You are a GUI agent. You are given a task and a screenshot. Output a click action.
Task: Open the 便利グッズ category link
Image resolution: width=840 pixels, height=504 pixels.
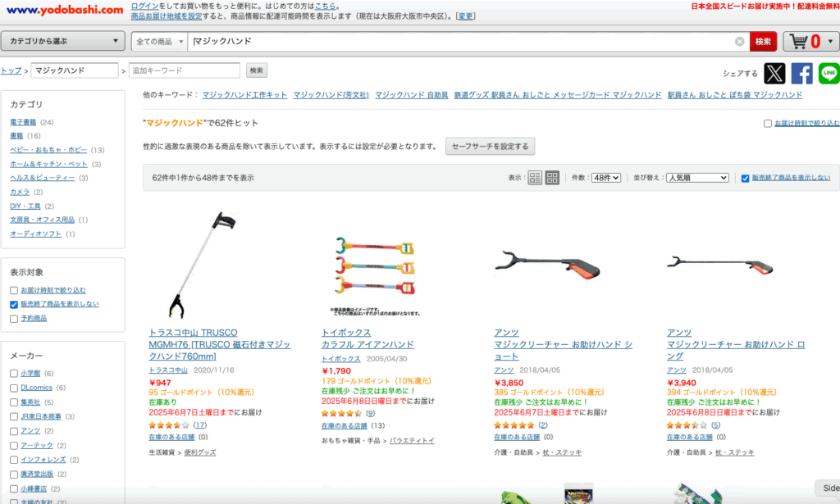[200, 452]
